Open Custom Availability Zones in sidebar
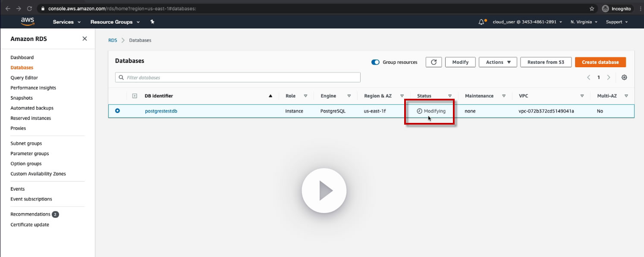The height and width of the screenshot is (257, 644). click(38, 174)
